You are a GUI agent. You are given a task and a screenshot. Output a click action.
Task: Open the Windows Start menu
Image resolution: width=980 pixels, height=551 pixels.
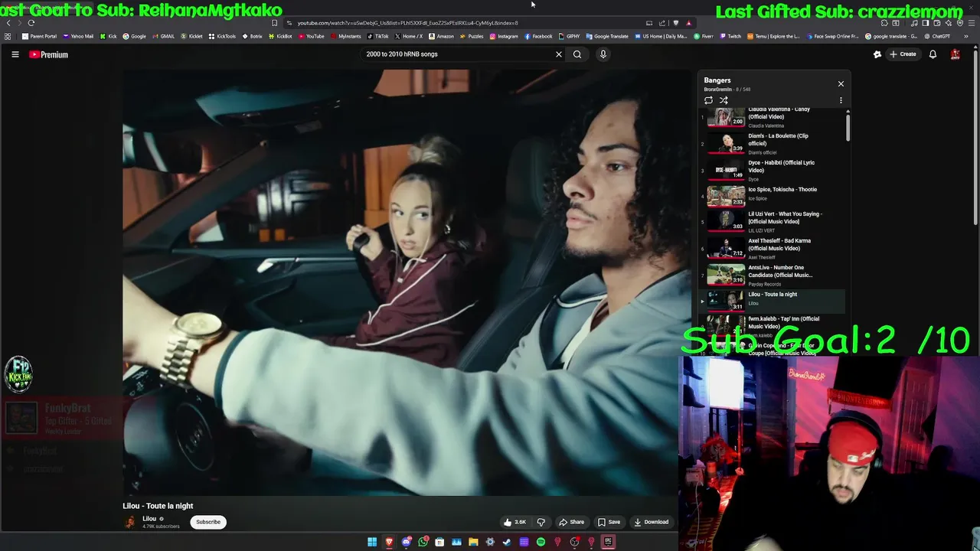[372, 542]
